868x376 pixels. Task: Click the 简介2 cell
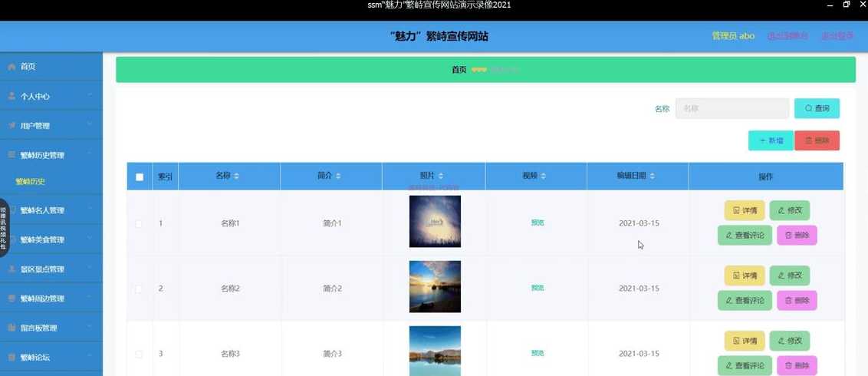[333, 289]
